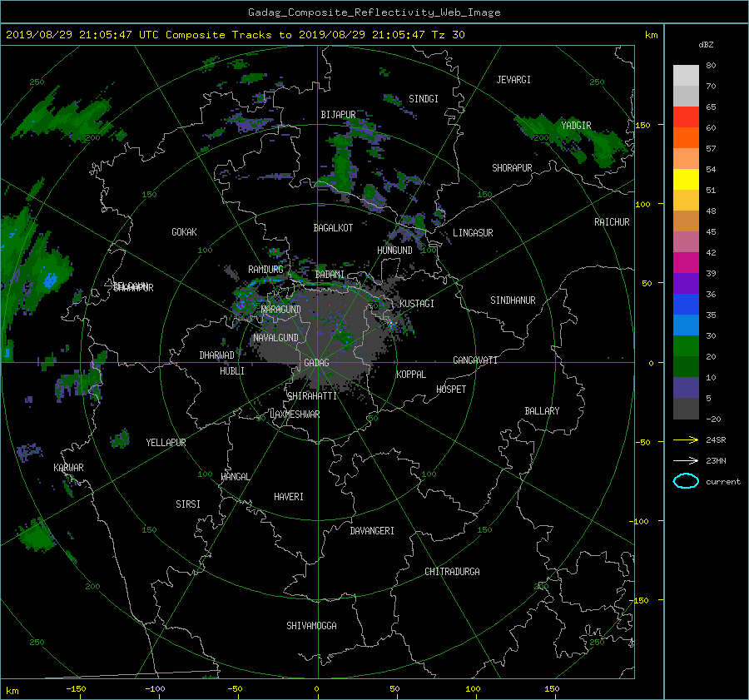This screenshot has width=749, height=700.
Task: Click the light gray 70 dBZ swatch
Action: [x=686, y=76]
